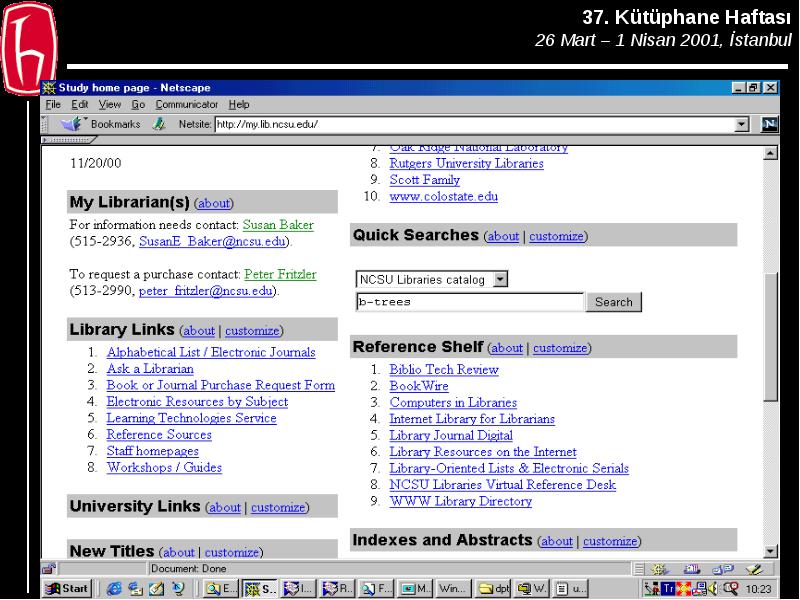Click the scrollbar down arrow
Screen dimensions: 800x600
[770, 551]
